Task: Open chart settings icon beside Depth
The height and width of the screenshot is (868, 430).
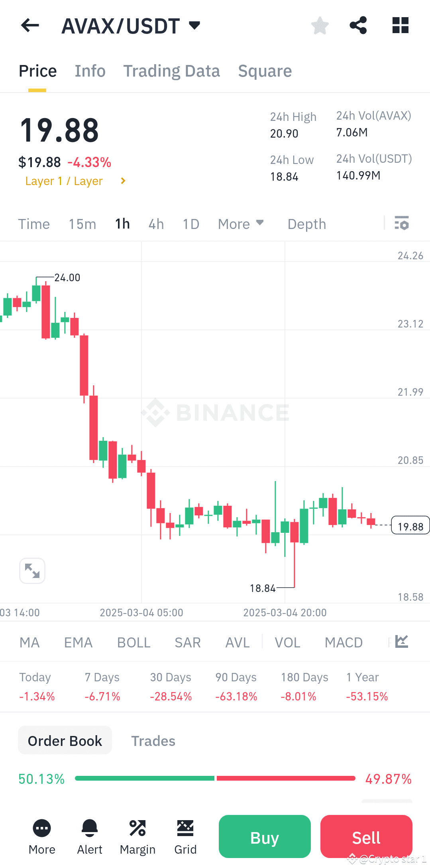Action: [402, 224]
